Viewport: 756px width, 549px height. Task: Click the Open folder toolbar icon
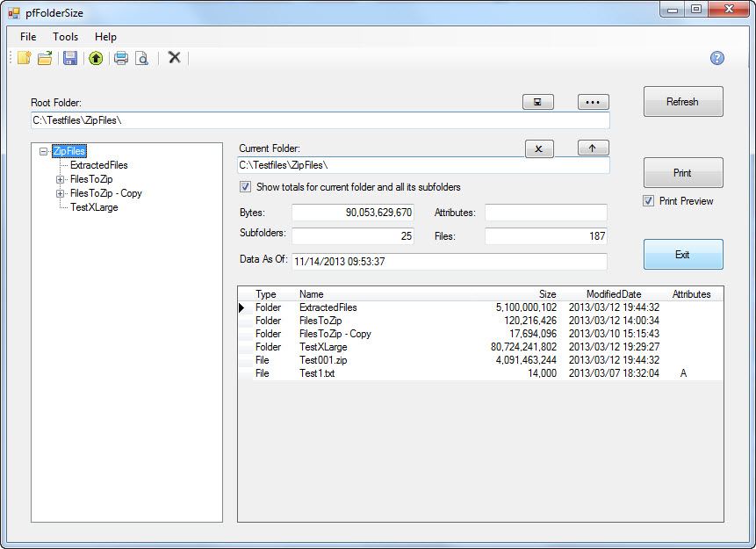[45, 58]
